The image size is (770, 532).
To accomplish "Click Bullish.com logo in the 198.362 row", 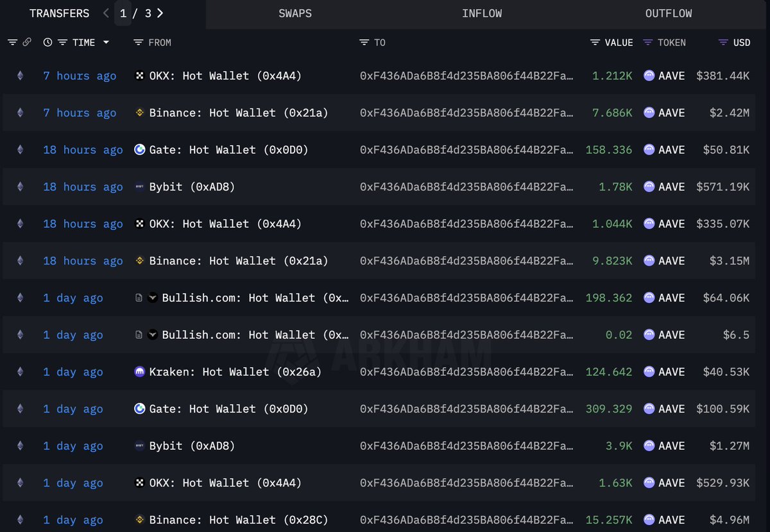I will [152, 298].
